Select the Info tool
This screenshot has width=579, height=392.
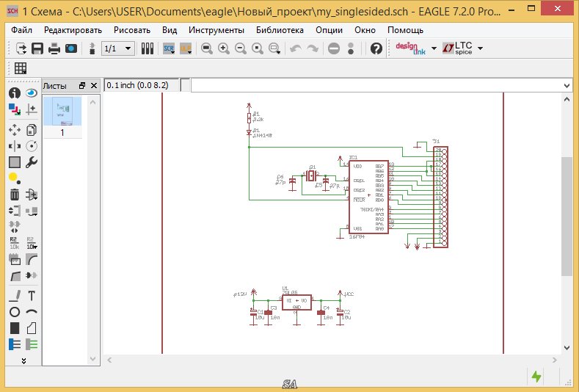15,93
